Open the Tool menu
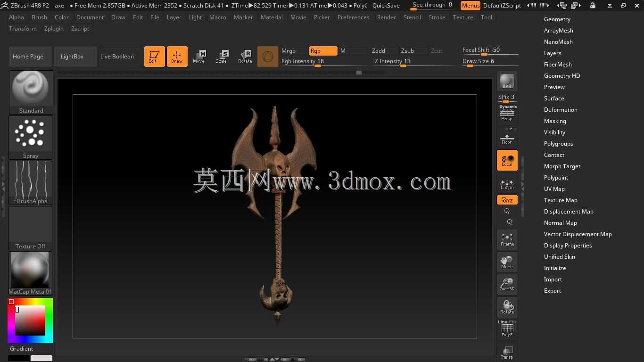This screenshot has width=644, height=362. pos(487,17)
